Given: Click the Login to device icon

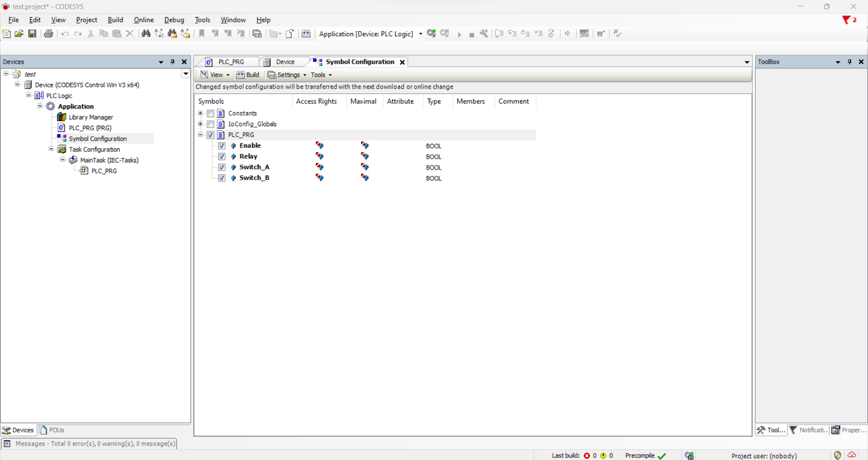Looking at the screenshot, I should [x=431, y=33].
